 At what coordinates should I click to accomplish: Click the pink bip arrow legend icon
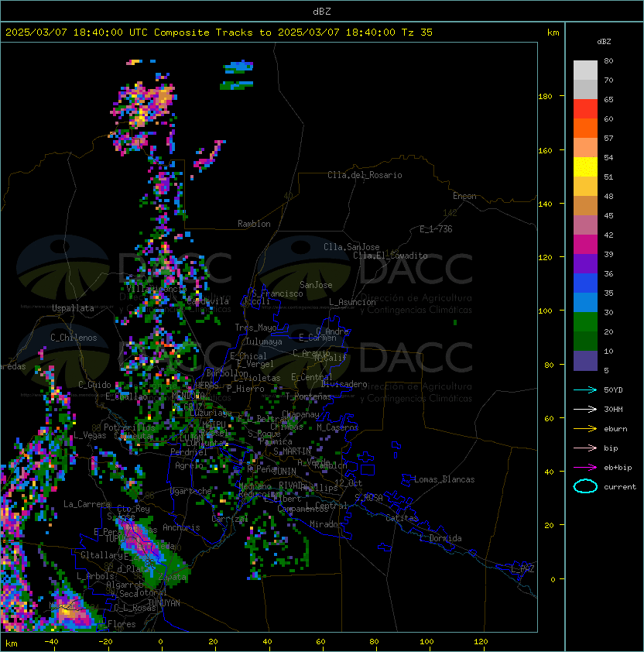585,448
